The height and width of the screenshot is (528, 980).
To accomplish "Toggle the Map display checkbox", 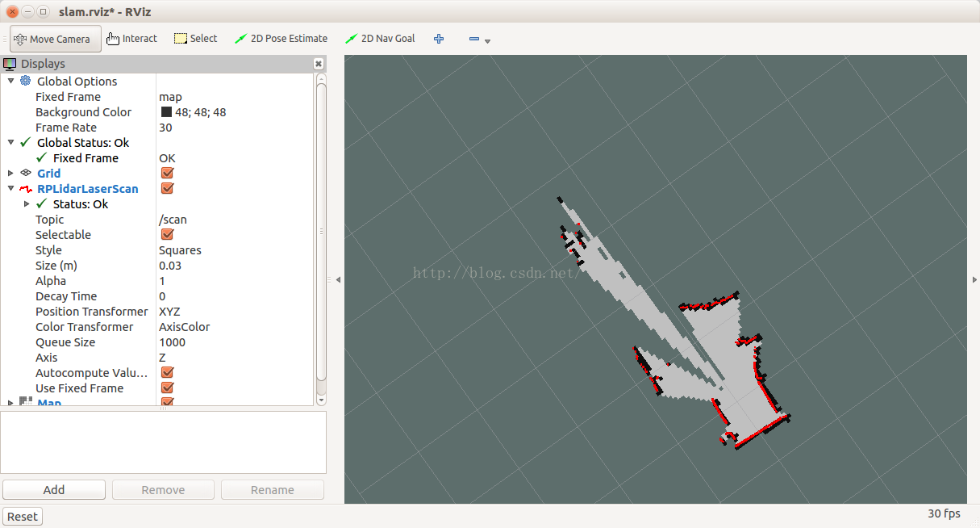I will tap(168, 401).
